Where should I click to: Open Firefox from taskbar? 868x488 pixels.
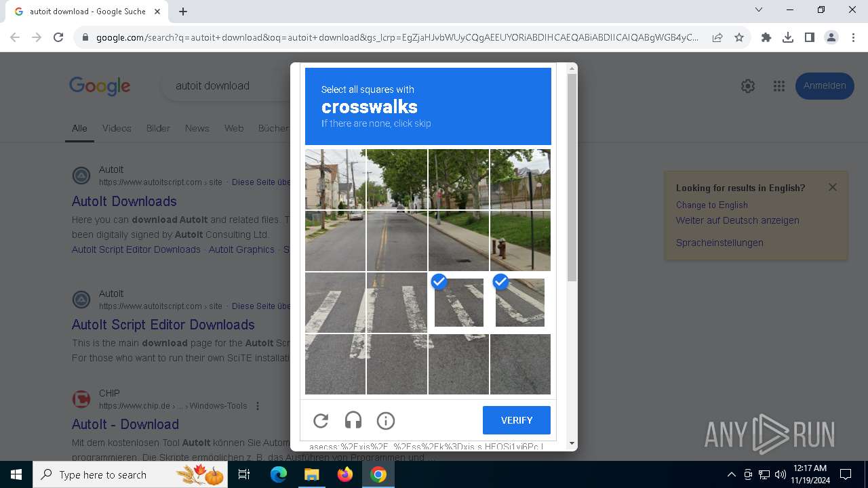click(345, 474)
